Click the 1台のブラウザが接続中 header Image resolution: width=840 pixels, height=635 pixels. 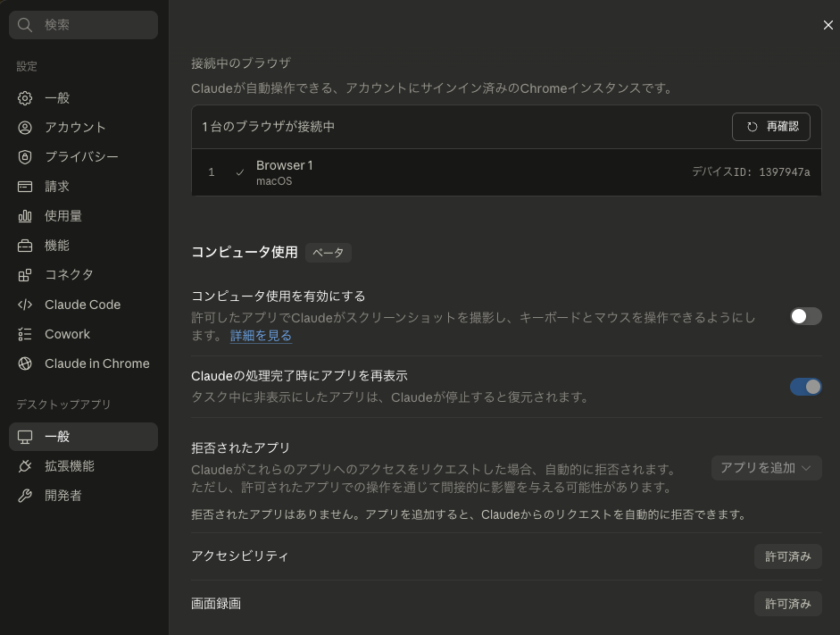pos(268,127)
